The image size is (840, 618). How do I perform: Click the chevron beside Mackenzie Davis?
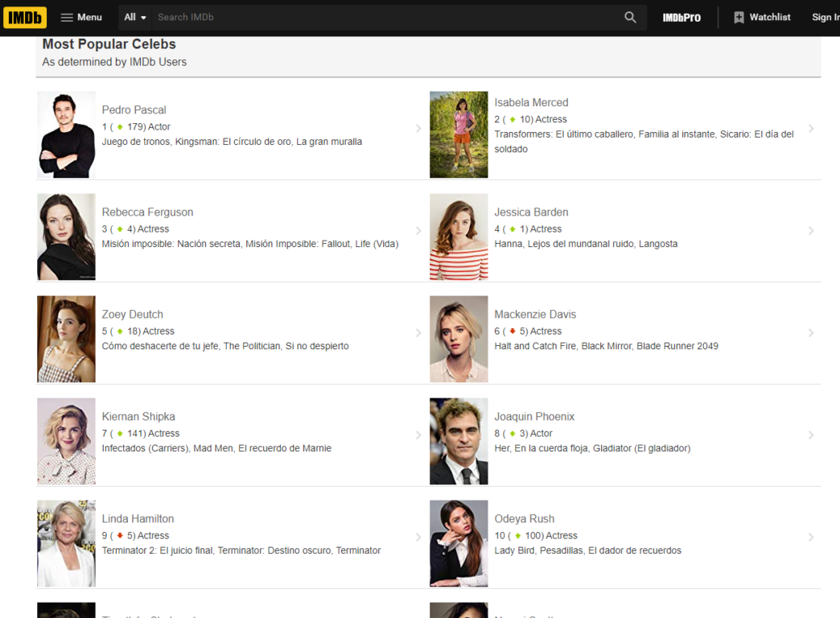(811, 333)
